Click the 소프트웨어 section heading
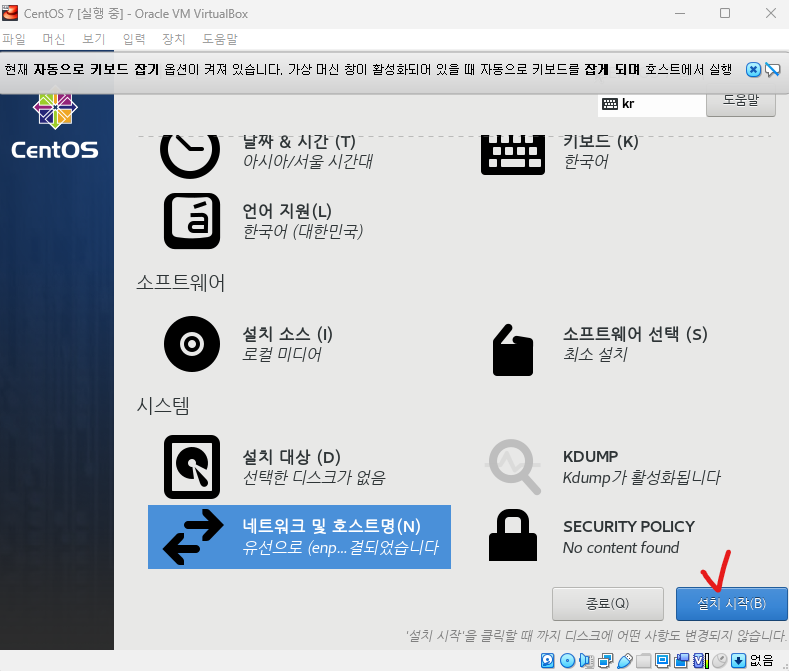Viewport: 789px width, 671px height. point(181,282)
